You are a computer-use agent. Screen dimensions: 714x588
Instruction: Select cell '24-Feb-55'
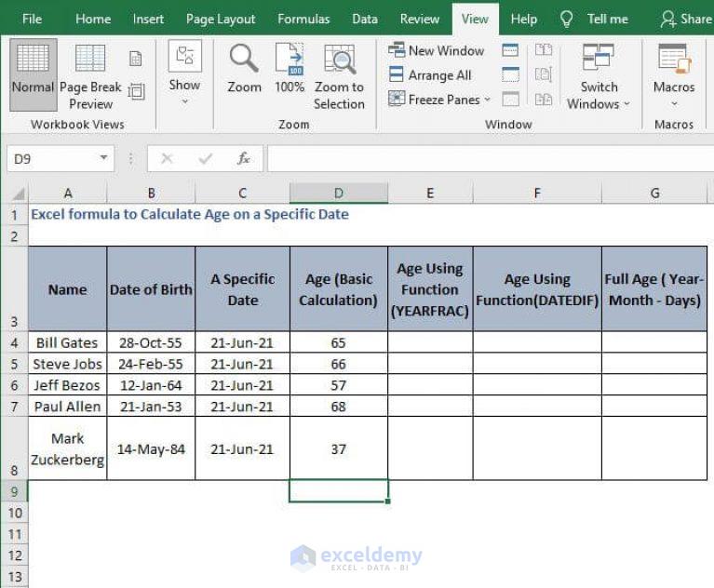point(151,364)
